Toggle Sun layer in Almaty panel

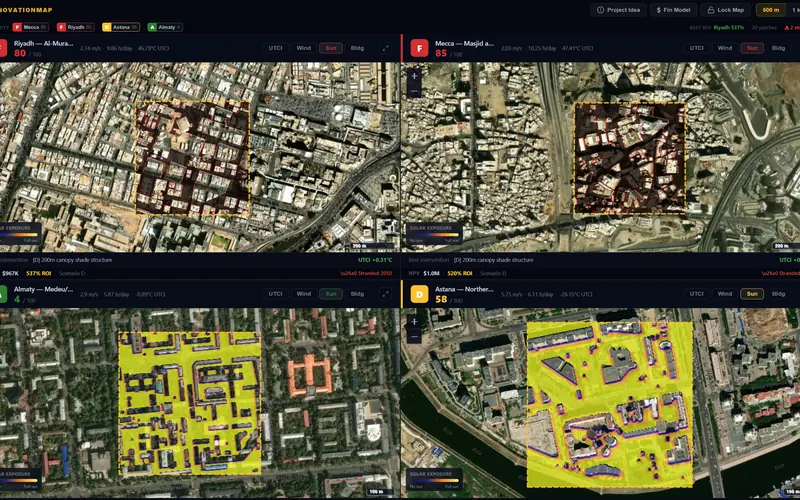tap(331, 294)
